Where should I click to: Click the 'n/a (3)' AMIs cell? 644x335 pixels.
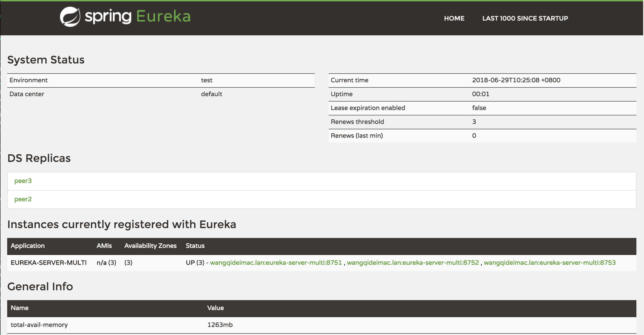point(107,263)
